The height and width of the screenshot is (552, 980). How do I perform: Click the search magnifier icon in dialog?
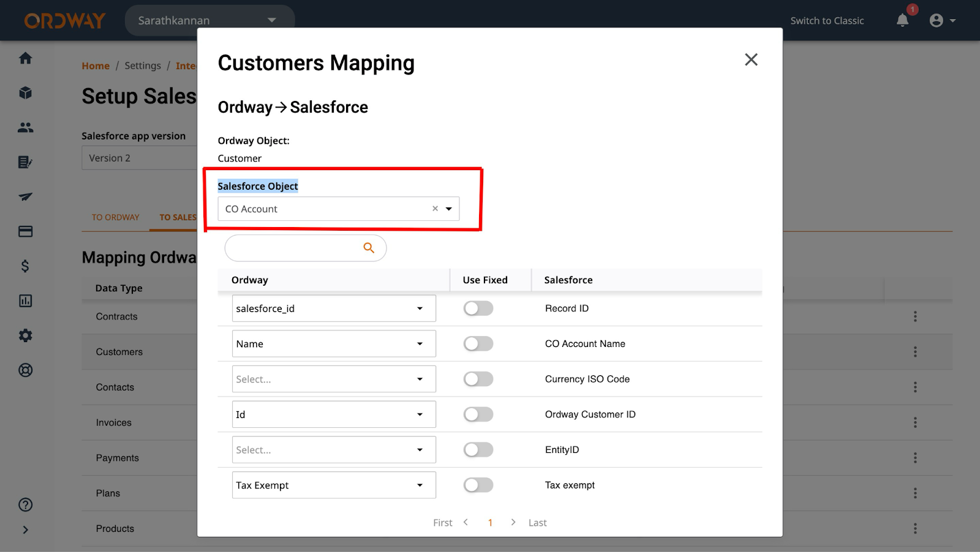369,248
